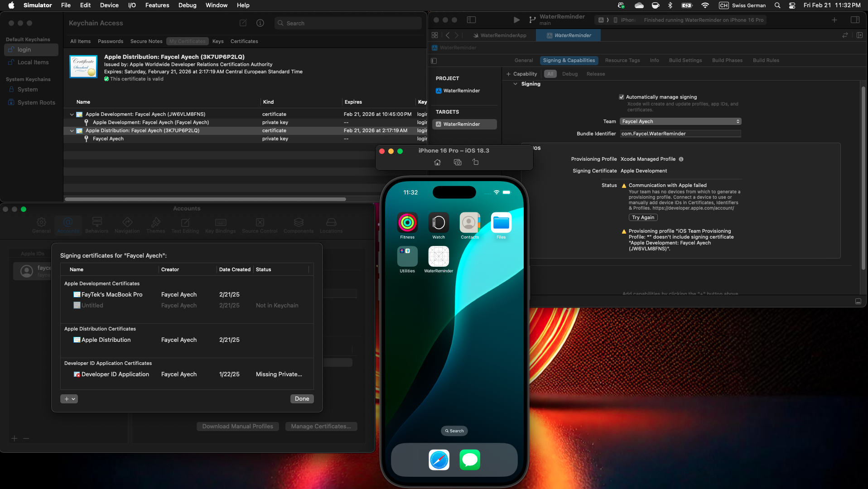Open the Safari app in the dock
This screenshot has height=489, width=868.
click(439, 460)
